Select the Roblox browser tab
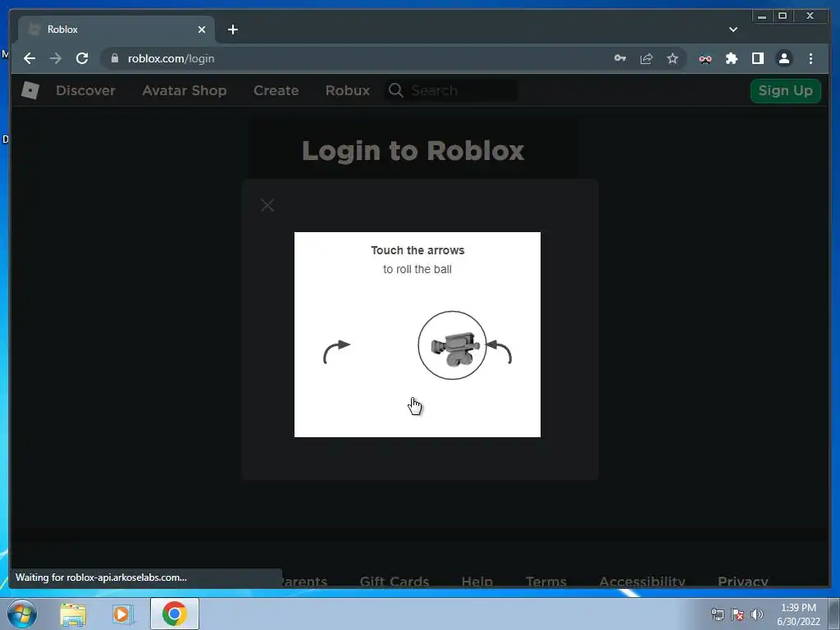This screenshot has width=840, height=630. coord(116,30)
